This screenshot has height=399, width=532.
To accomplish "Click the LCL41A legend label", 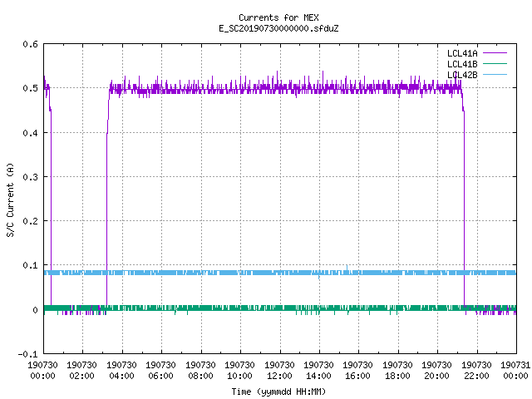I will pos(462,53).
